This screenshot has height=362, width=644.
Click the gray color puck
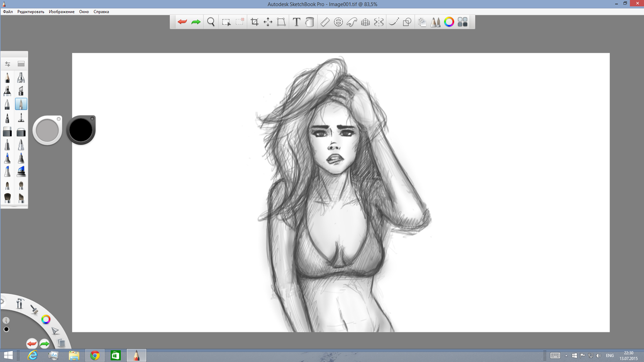point(47,130)
